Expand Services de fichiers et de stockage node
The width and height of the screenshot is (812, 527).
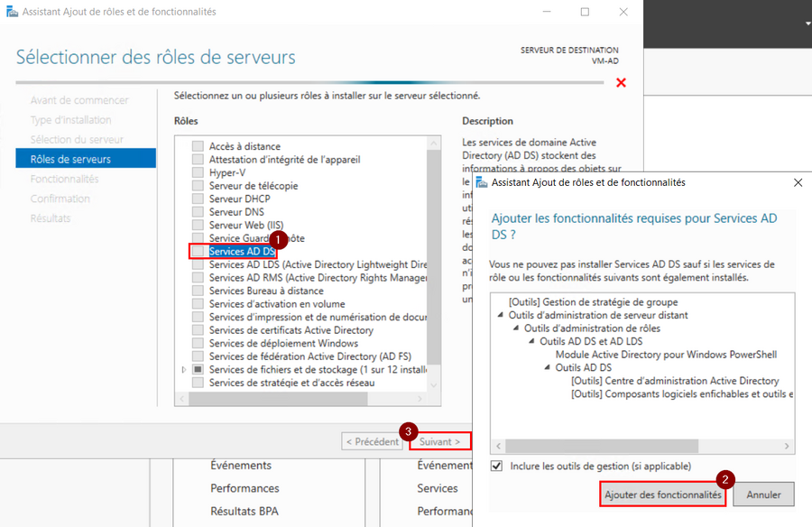[x=186, y=369]
